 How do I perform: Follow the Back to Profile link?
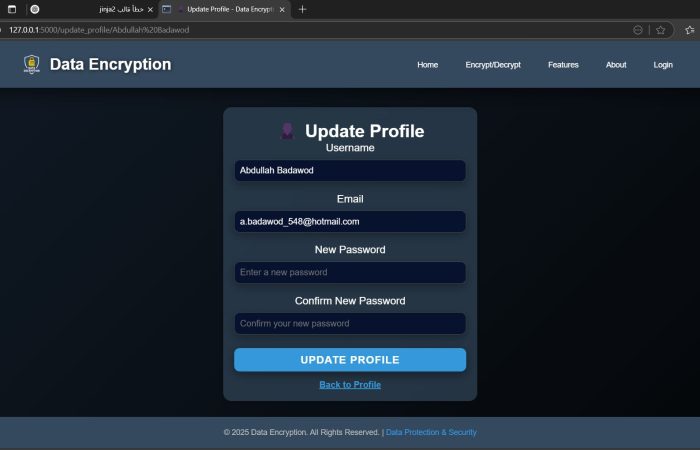(350, 385)
